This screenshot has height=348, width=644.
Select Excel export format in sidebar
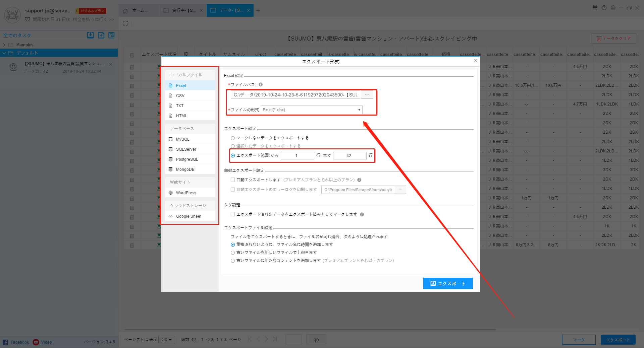click(x=190, y=85)
